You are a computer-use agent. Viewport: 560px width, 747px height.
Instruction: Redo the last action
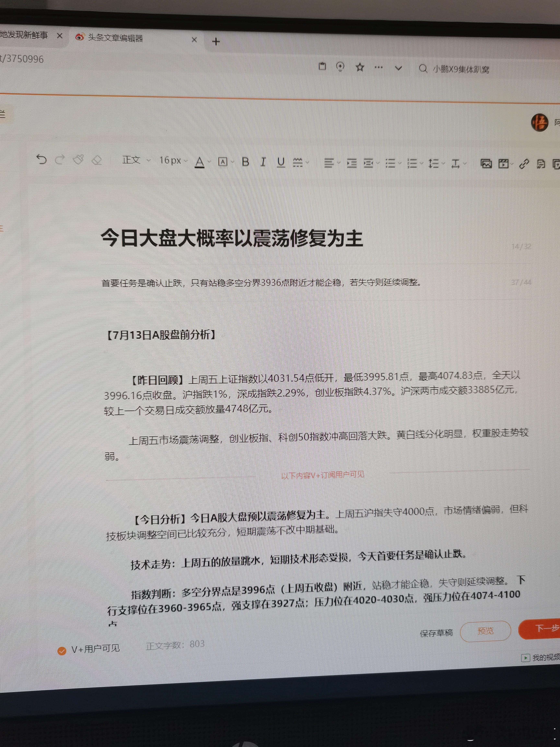[x=60, y=159]
